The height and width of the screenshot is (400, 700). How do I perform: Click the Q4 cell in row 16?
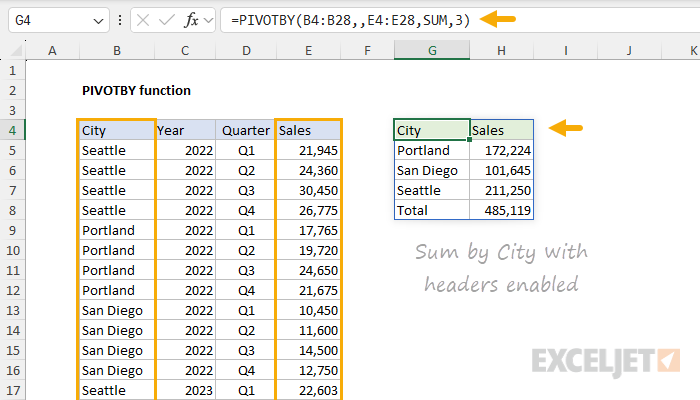(246, 371)
